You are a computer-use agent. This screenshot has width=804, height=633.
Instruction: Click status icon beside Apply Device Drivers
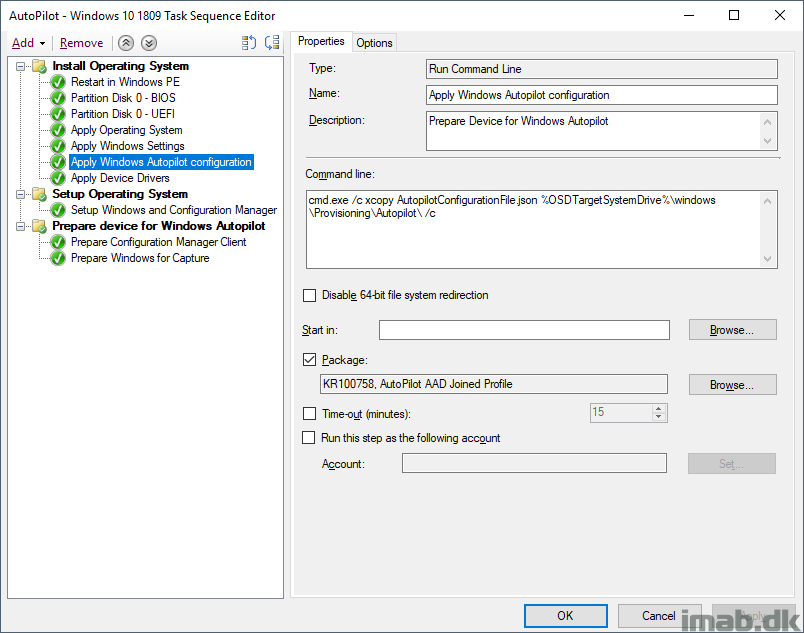[58, 178]
